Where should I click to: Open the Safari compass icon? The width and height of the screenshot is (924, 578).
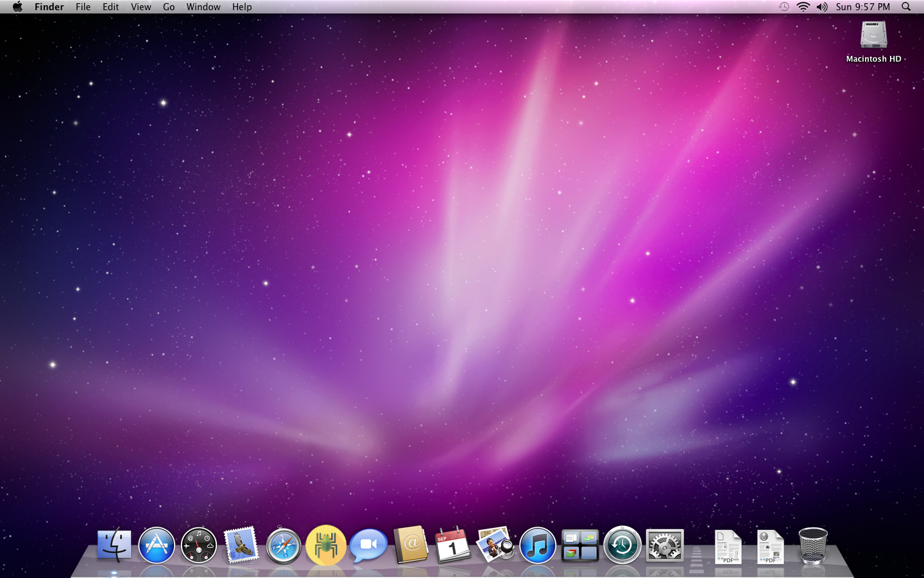tap(284, 546)
